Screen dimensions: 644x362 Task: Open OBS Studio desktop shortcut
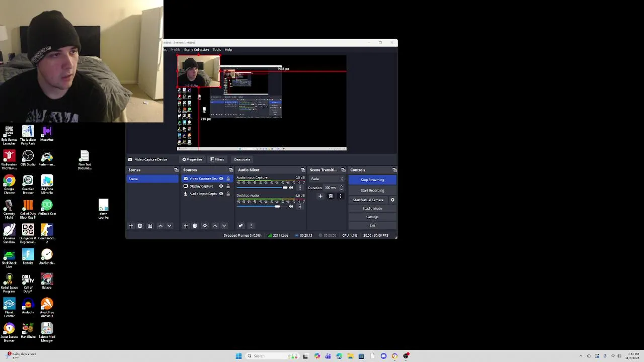point(28,158)
